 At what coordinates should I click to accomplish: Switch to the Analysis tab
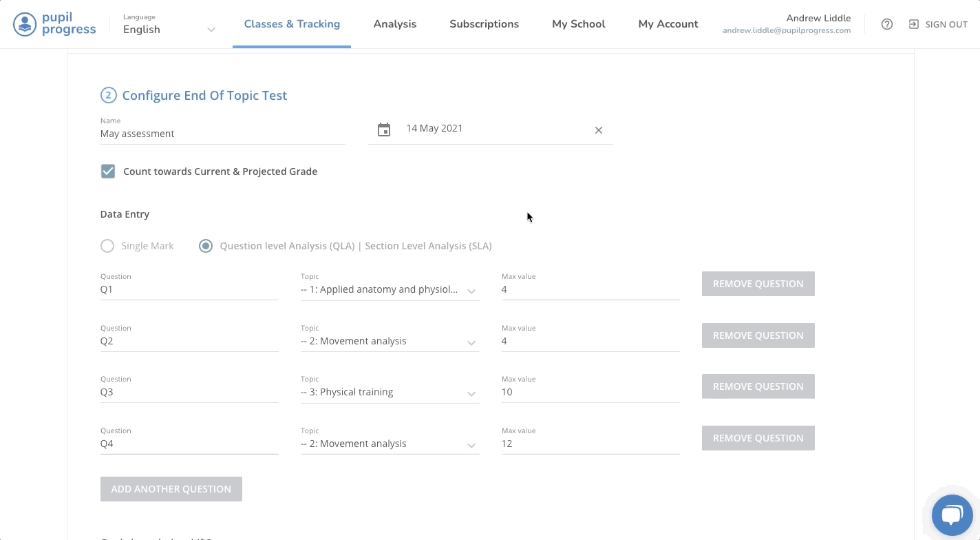(394, 24)
